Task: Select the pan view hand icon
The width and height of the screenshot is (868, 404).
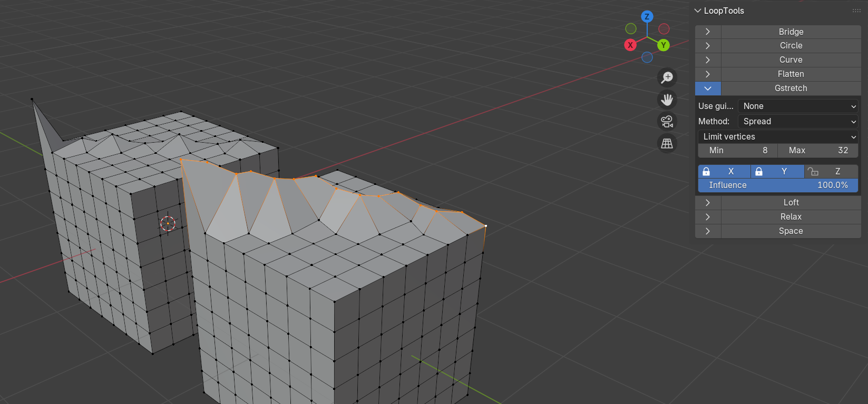Action: click(667, 100)
